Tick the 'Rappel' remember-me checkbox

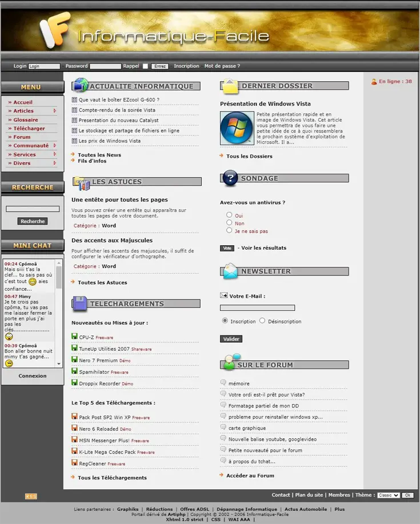[145, 66]
